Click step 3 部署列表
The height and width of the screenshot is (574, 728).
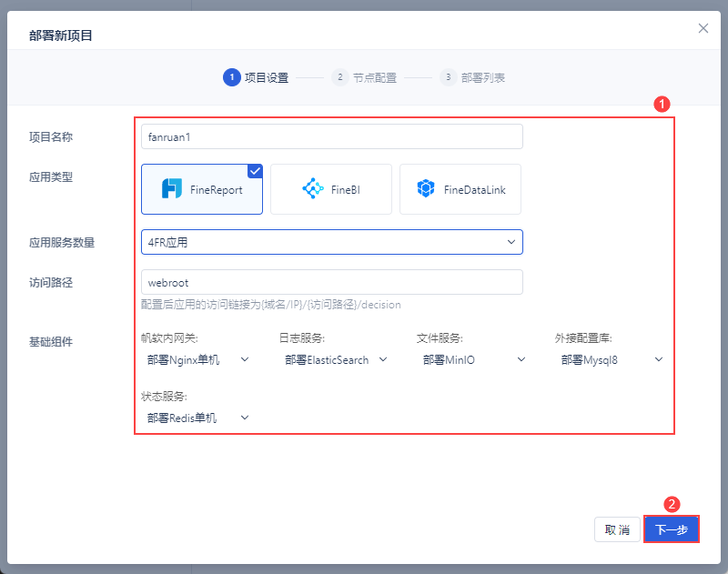(x=472, y=77)
